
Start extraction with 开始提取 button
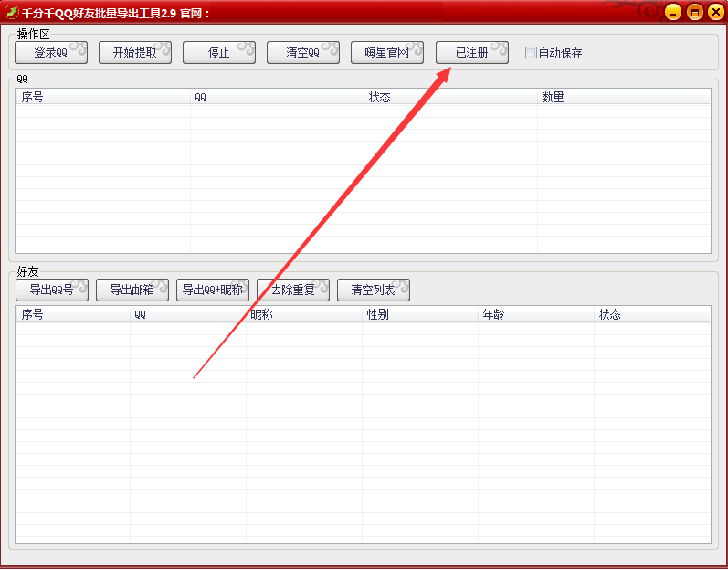[x=135, y=52]
